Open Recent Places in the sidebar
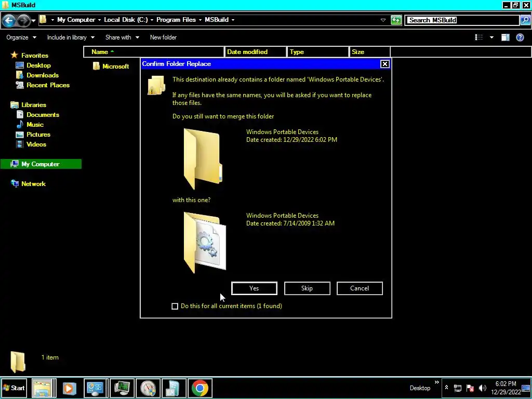The image size is (532, 399). (43, 85)
